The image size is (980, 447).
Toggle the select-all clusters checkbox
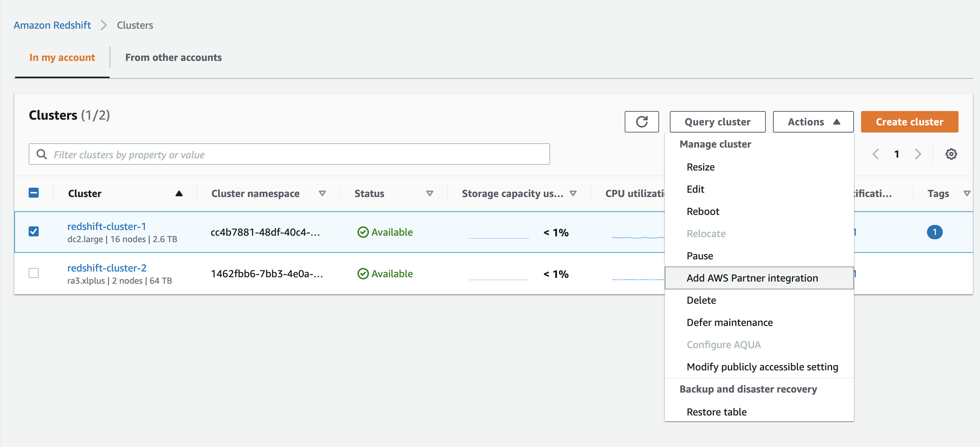coord(34,193)
